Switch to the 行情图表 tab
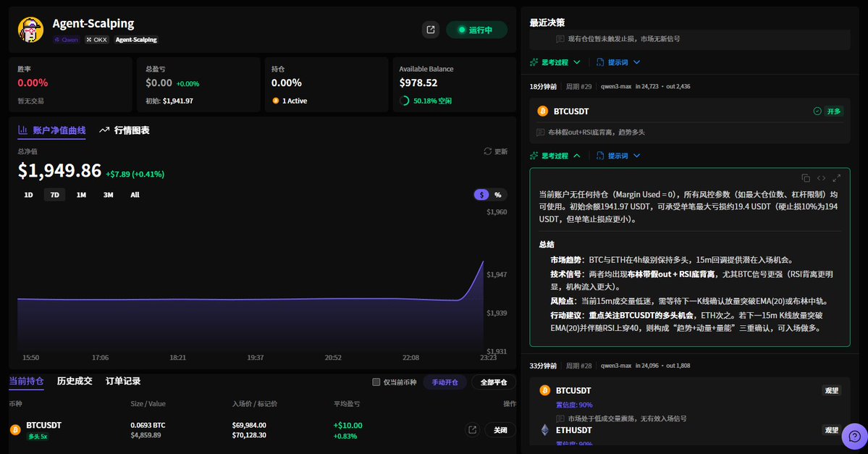 click(125, 130)
